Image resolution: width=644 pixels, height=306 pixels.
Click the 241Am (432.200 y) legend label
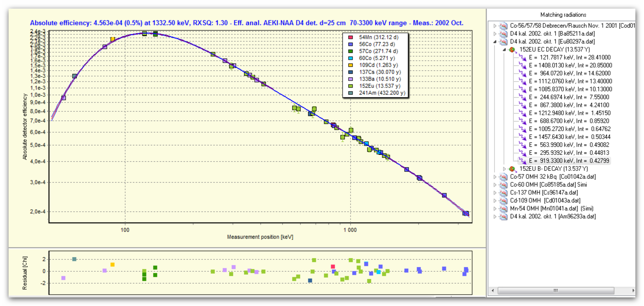tap(382, 93)
